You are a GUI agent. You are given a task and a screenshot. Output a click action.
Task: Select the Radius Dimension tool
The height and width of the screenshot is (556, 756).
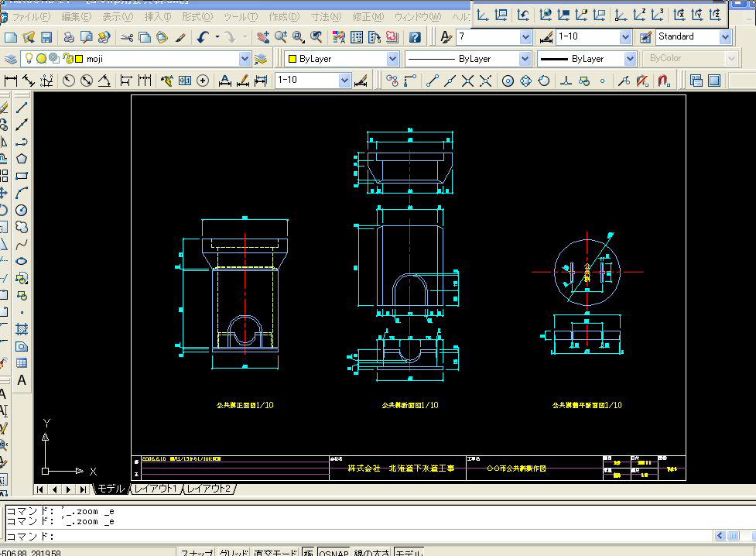[x=68, y=81]
